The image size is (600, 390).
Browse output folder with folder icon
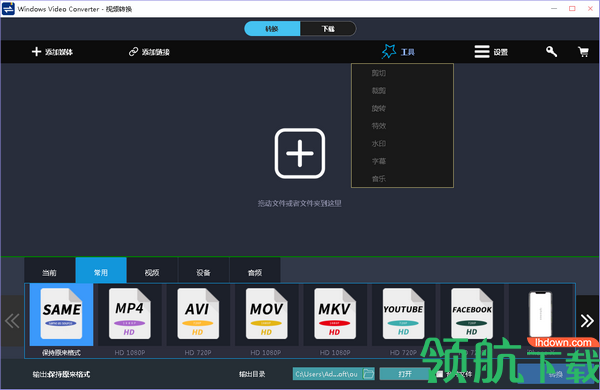click(x=368, y=374)
